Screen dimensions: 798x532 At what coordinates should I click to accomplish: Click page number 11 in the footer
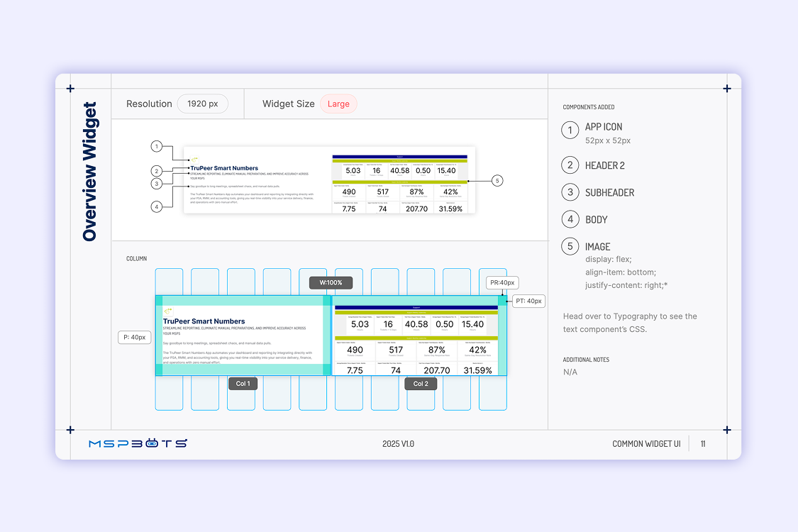pyautogui.click(x=703, y=444)
